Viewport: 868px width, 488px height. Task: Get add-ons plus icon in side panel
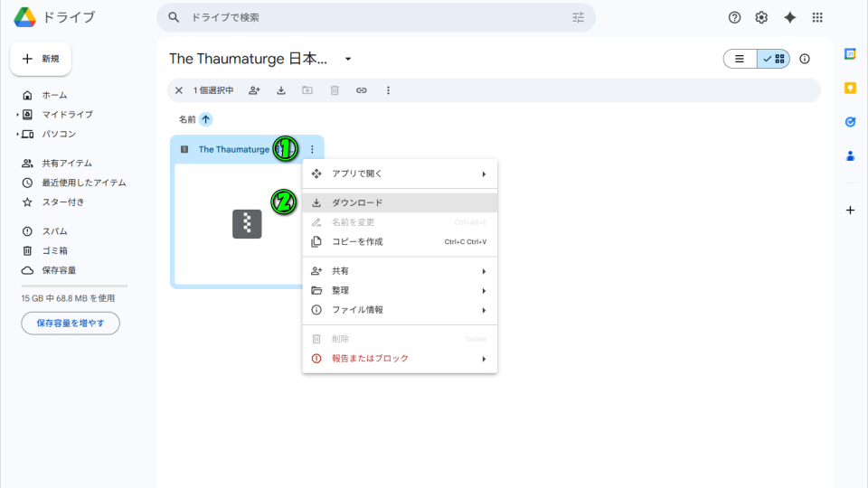(x=850, y=211)
